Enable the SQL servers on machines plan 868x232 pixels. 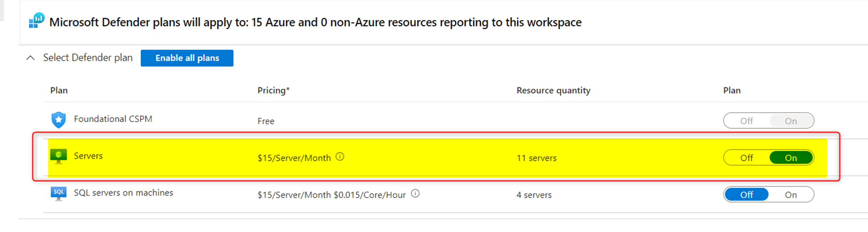pyautogui.click(x=791, y=194)
